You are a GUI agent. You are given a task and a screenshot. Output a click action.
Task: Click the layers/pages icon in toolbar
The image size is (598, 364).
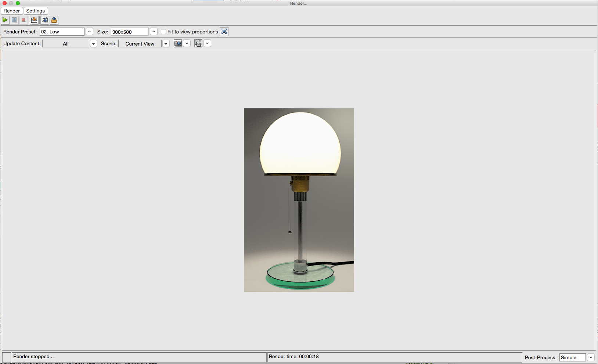point(198,43)
